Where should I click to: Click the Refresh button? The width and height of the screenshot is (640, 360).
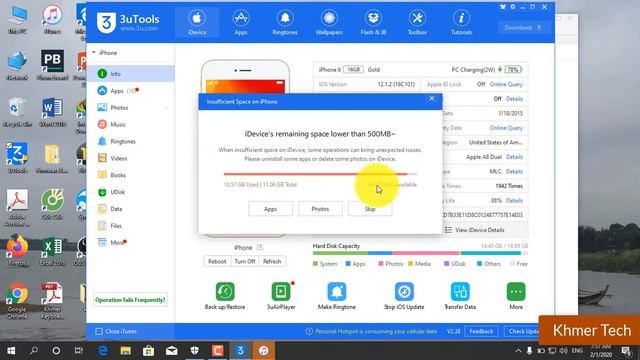272,261
